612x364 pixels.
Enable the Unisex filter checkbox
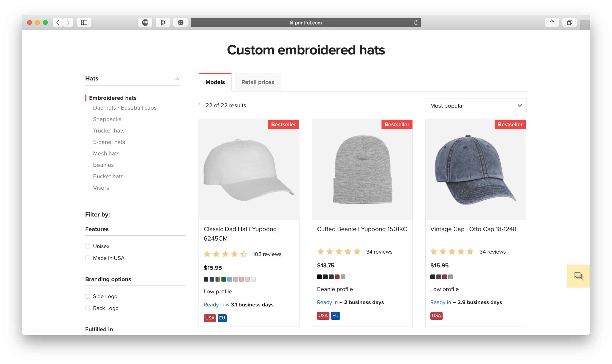[88, 246]
